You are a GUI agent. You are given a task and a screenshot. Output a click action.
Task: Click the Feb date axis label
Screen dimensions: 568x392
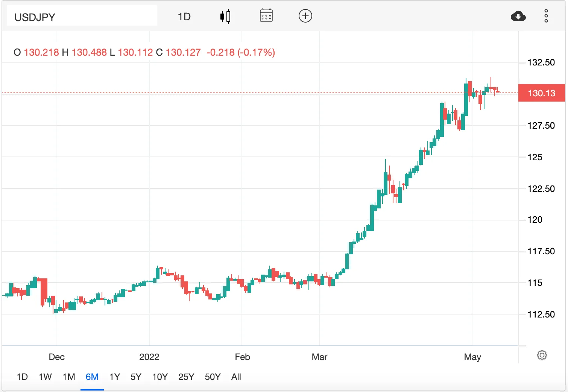click(x=243, y=357)
